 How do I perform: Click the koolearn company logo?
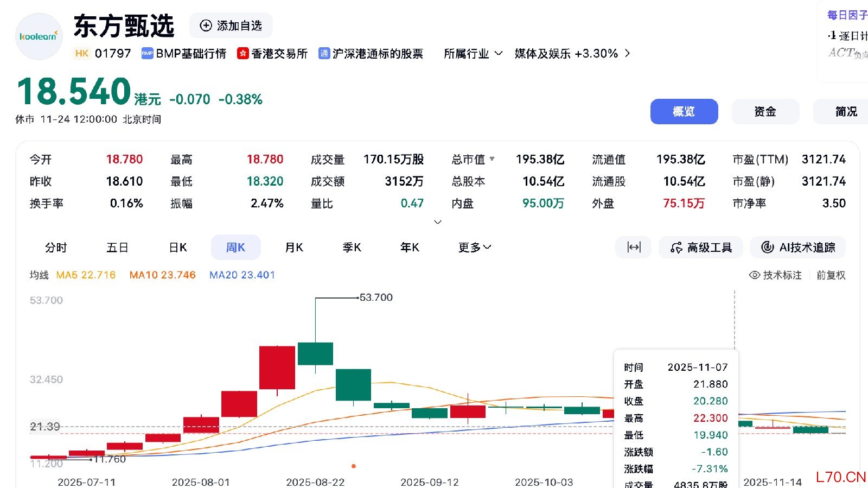click(39, 36)
